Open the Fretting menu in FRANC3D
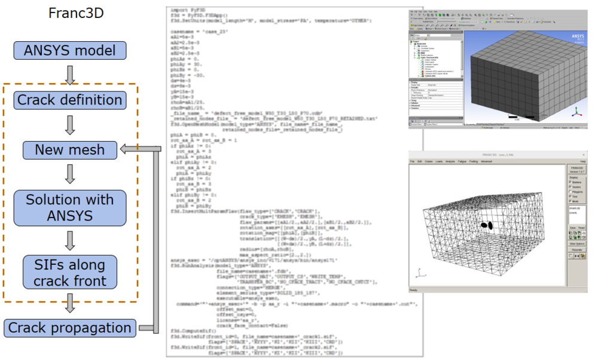Viewport: 598px width, 364px height. click(x=473, y=161)
